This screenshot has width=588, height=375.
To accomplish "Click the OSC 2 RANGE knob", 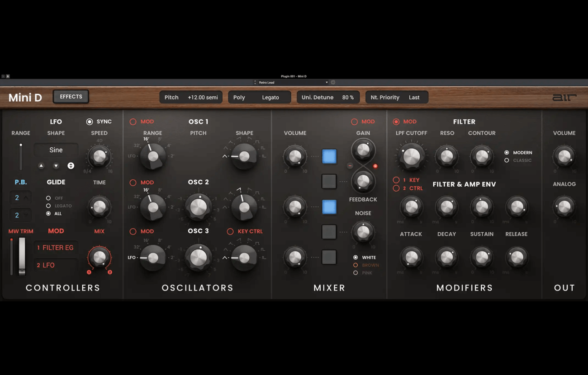I will pyautogui.click(x=153, y=207).
